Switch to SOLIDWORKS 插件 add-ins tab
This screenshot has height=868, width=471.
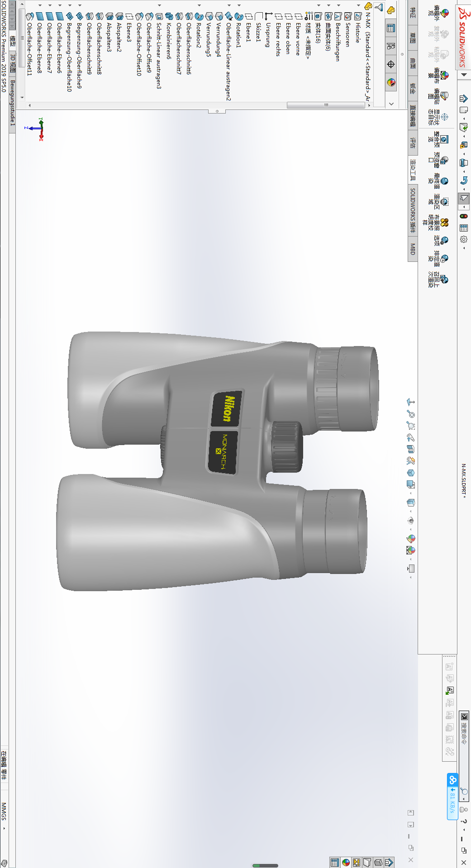413,210
